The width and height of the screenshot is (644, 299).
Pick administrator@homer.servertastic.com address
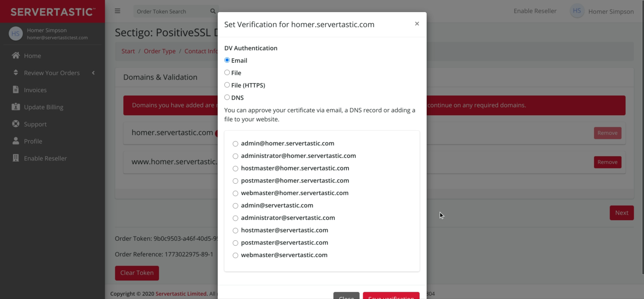235,156
